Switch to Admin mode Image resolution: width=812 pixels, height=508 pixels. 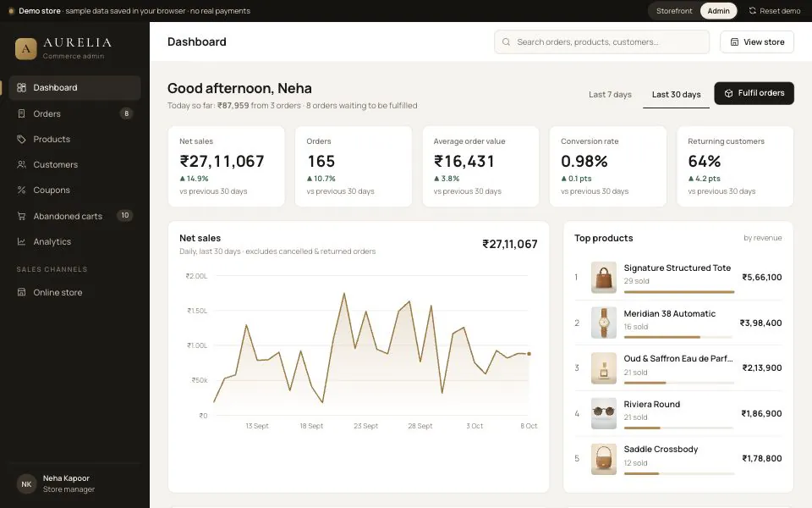pos(718,11)
